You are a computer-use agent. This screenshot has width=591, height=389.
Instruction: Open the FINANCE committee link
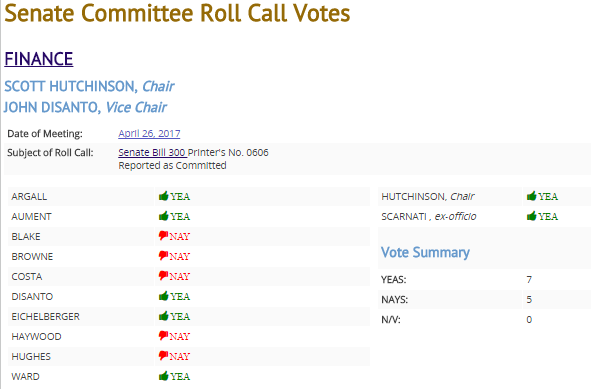(x=39, y=59)
